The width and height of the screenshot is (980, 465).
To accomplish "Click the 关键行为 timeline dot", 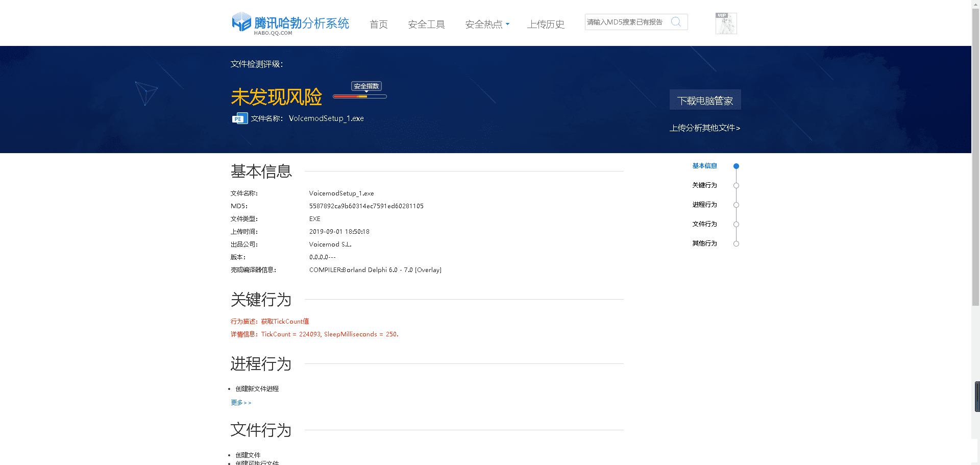I will (736, 185).
